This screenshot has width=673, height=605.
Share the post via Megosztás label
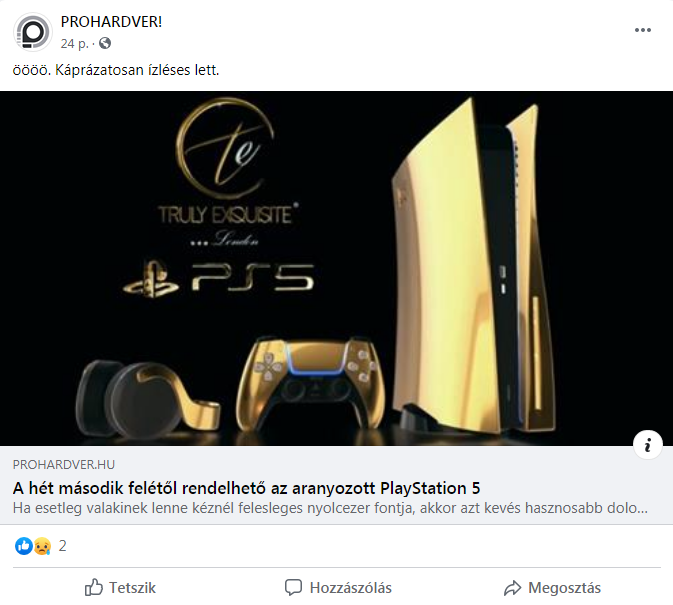click(564, 588)
